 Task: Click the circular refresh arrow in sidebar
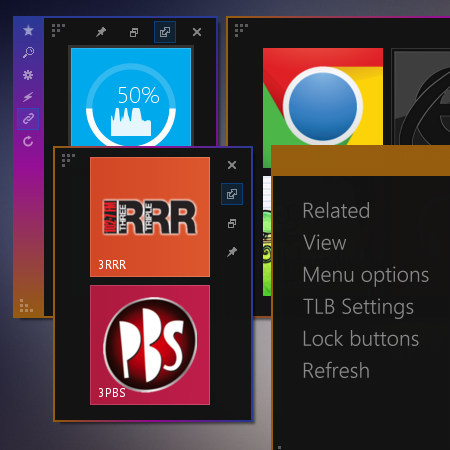(x=28, y=141)
